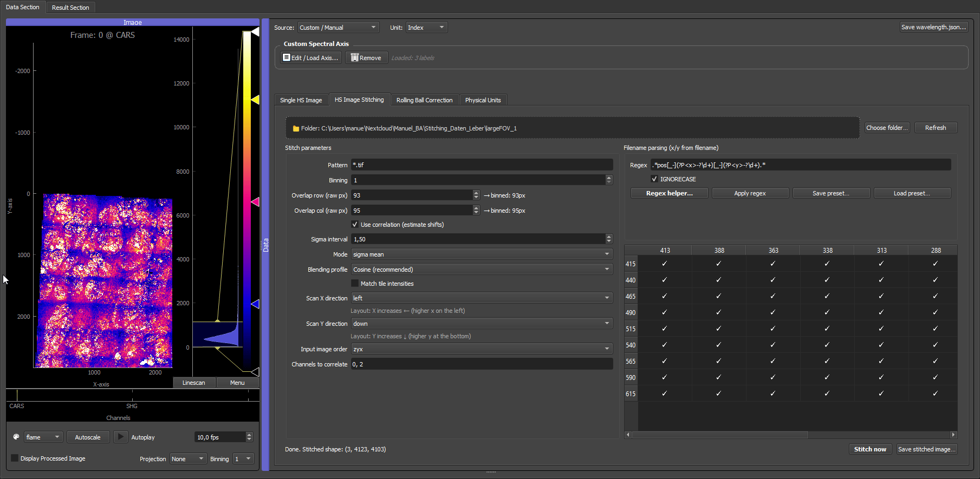Open the Projection dropdown

pyautogui.click(x=188, y=459)
